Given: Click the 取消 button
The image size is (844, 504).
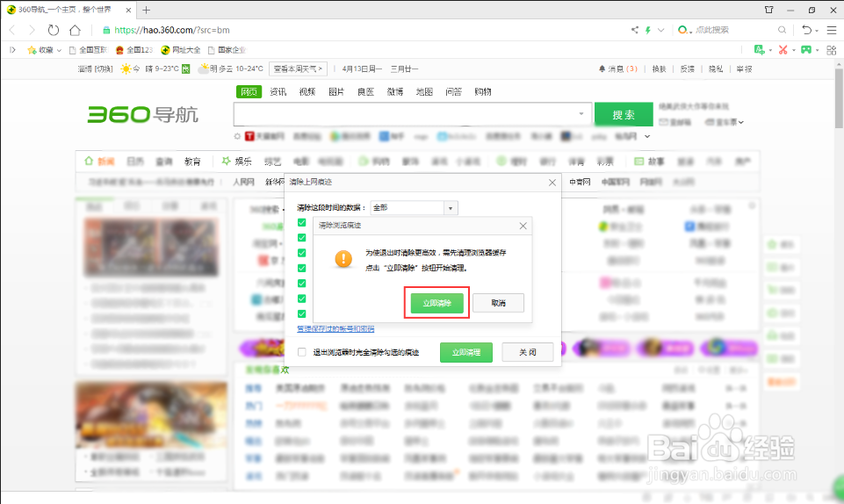Looking at the screenshot, I should point(499,303).
